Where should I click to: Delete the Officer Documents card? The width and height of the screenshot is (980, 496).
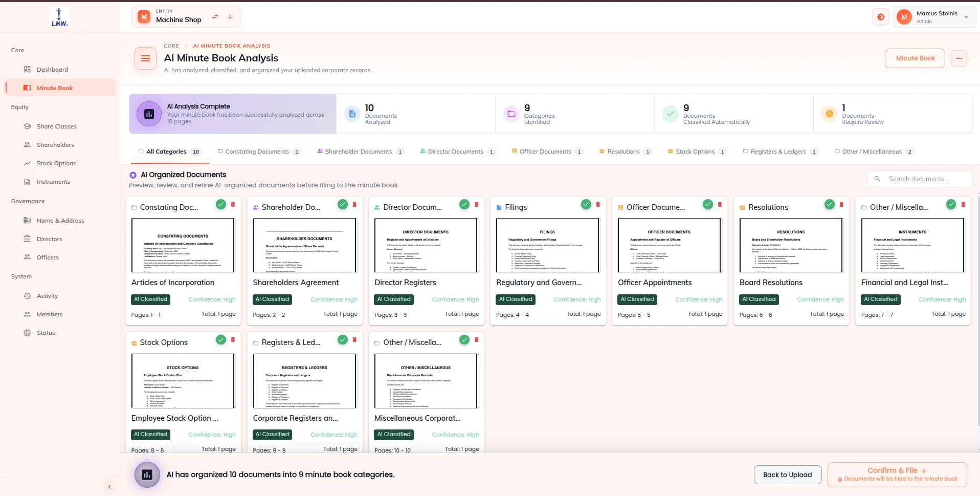(x=720, y=205)
